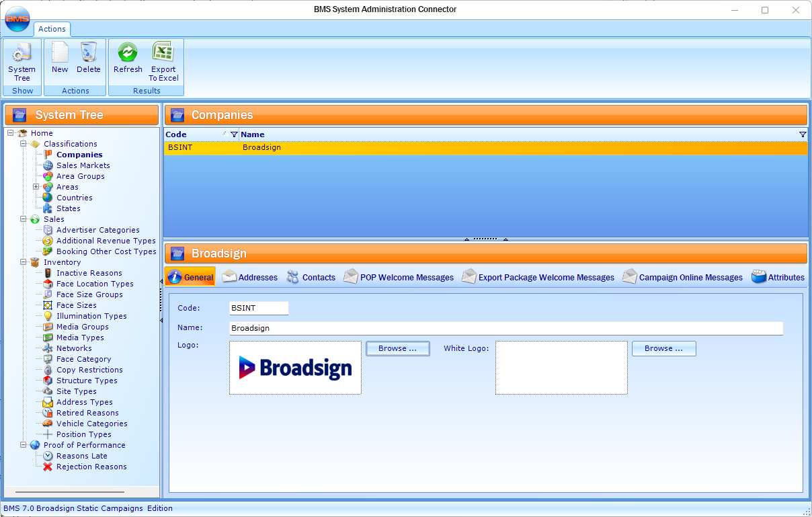812x517 pixels.
Task: Click the Media Groups icon
Action: 48,327
